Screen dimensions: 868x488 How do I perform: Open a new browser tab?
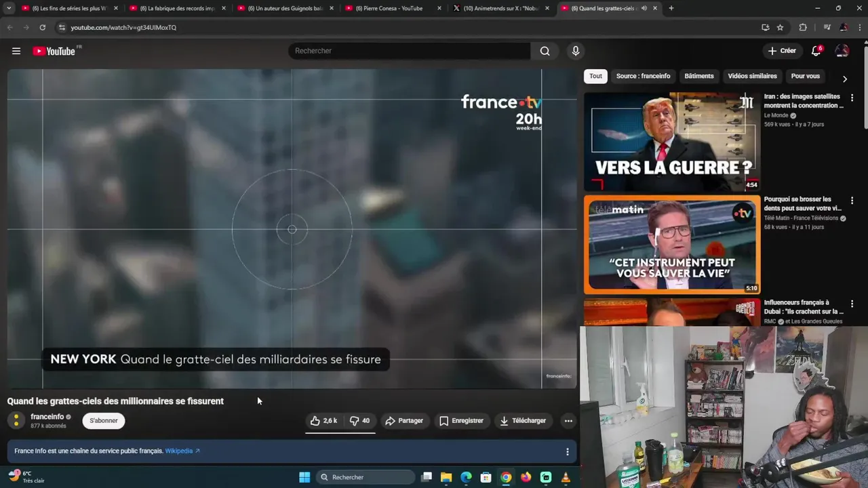pos(671,8)
